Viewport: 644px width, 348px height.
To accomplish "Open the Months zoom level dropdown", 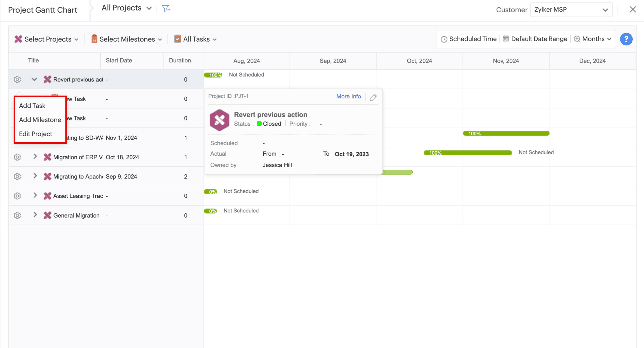I will 593,39.
